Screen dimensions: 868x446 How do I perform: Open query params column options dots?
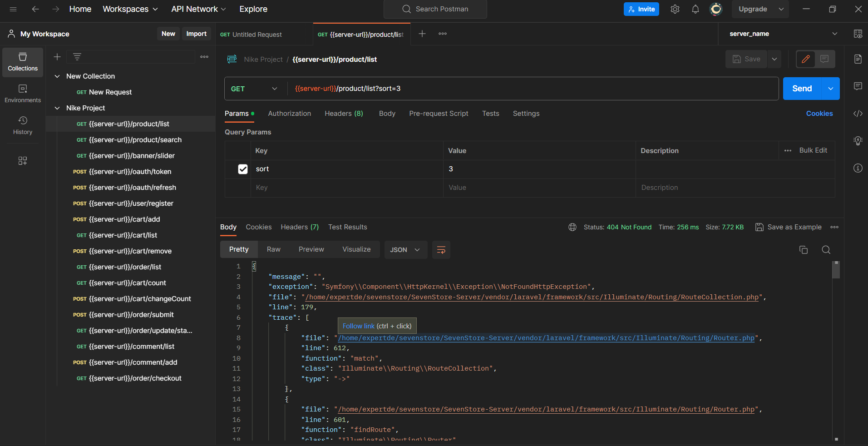[x=788, y=151]
